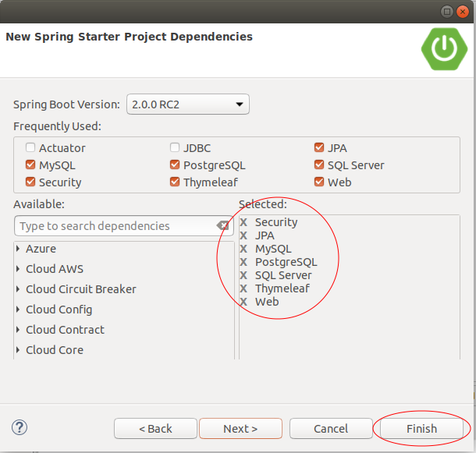This screenshot has width=476, height=453.
Task: Enable the Actuator checkbox
Action: [30, 148]
